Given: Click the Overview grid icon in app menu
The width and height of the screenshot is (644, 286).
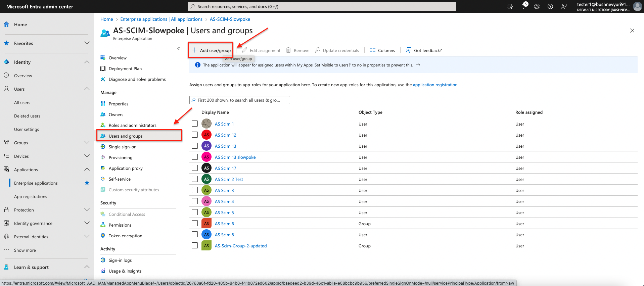Looking at the screenshot, I should (x=103, y=57).
